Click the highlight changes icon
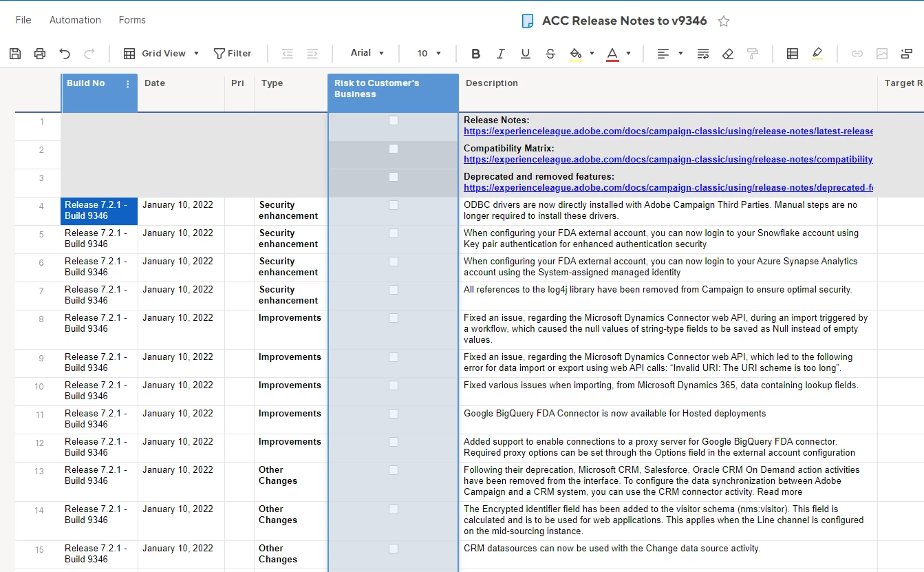The height and width of the screenshot is (572, 924). click(x=817, y=54)
